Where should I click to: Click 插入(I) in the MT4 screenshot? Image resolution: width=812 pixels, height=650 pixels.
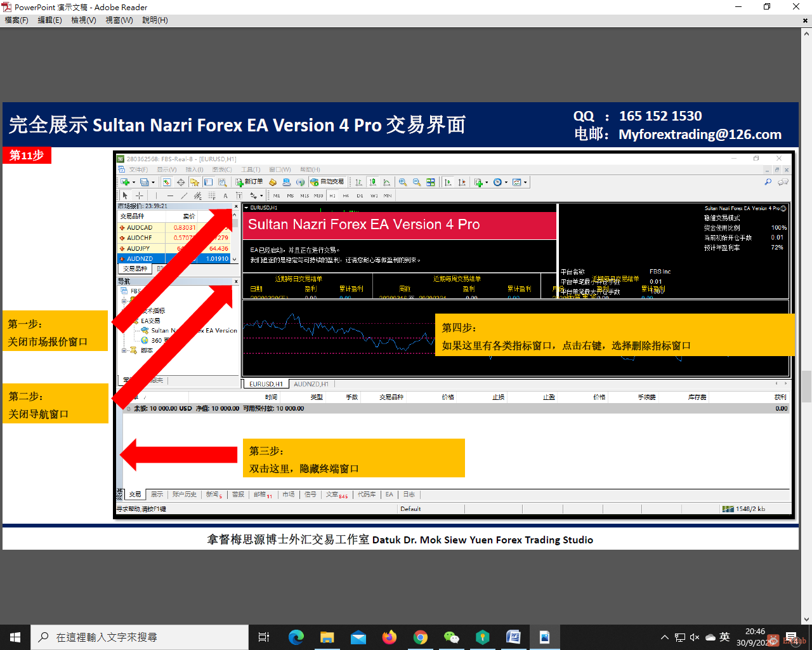pos(194,169)
